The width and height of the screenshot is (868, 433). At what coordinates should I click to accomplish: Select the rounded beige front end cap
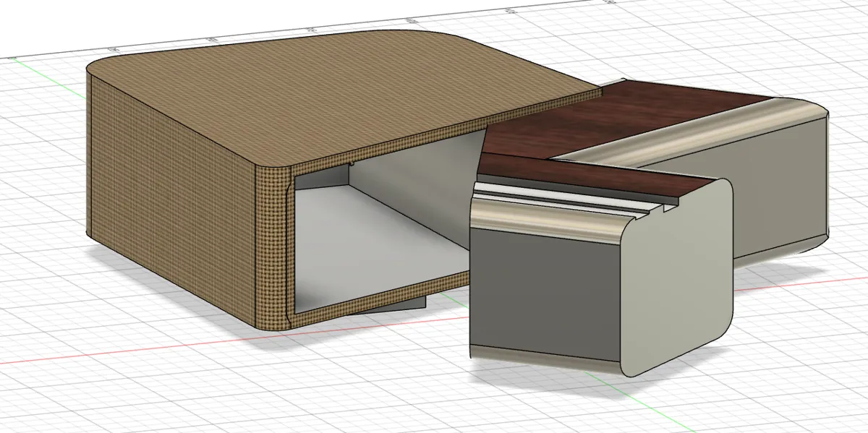coord(676,278)
